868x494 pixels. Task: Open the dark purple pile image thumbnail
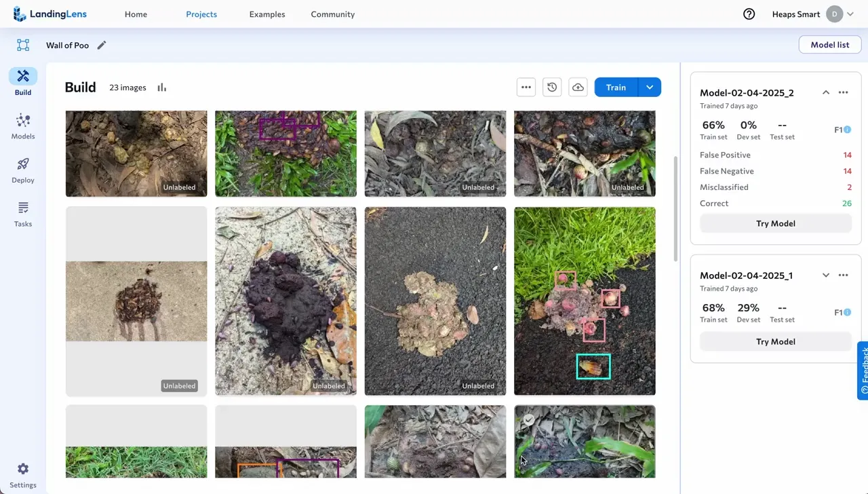click(285, 301)
